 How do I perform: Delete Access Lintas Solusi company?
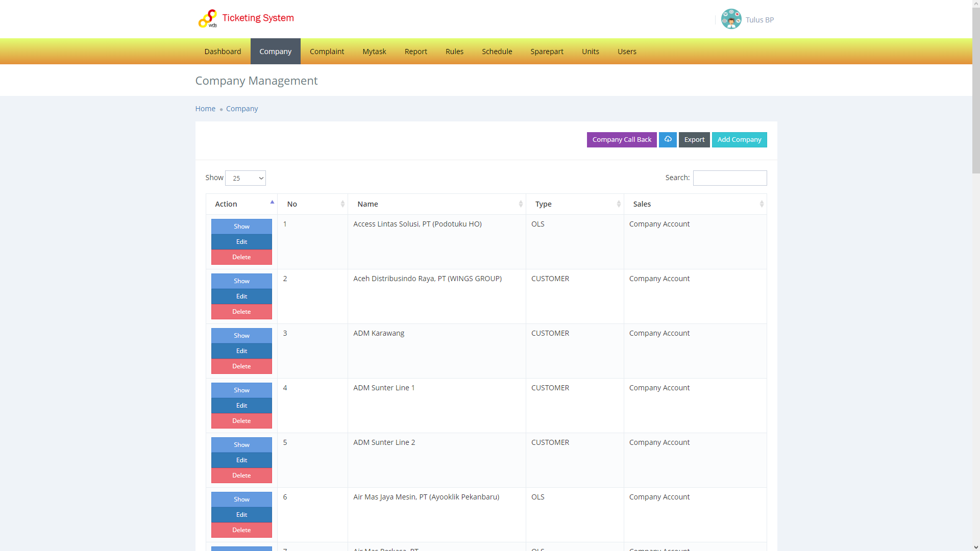point(241,257)
